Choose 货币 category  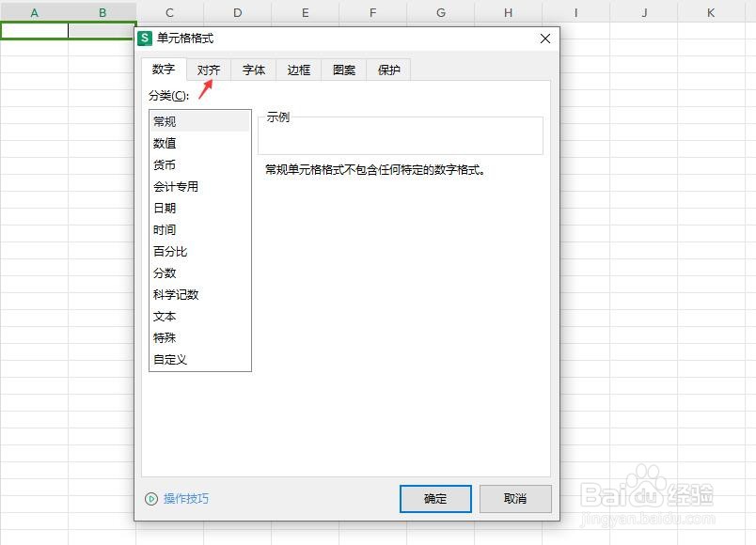[200, 164]
